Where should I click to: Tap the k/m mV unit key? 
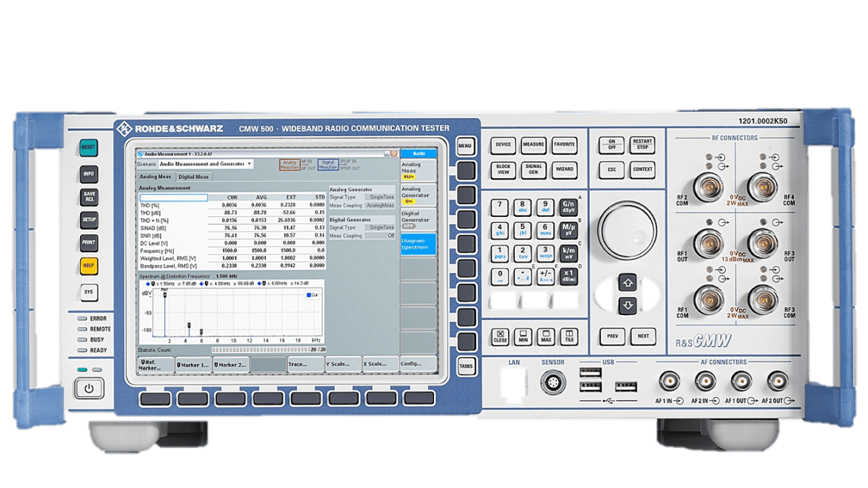pyautogui.click(x=568, y=253)
